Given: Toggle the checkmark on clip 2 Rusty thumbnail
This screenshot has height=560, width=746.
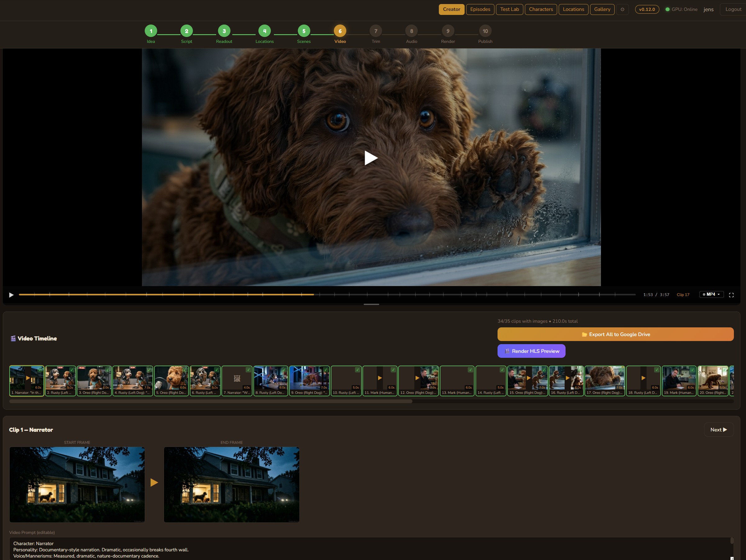Looking at the screenshot, I should [x=72, y=370].
